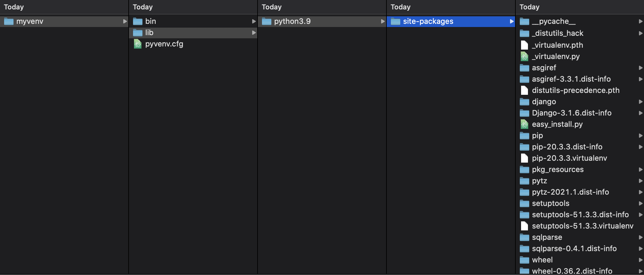The image size is (644, 275).
Task: Click the easy_install.py file icon
Action: (x=525, y=124)
